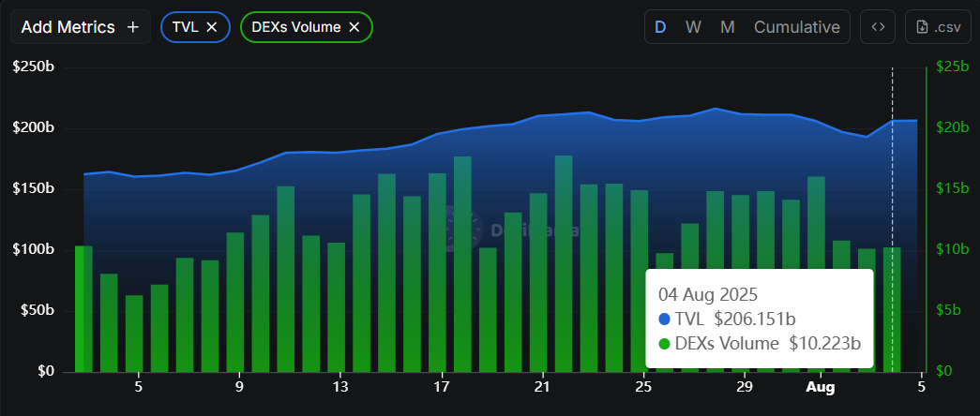Switch to daily D interval
Viewport: 980px width, 416px height.
tap(659, 27)
